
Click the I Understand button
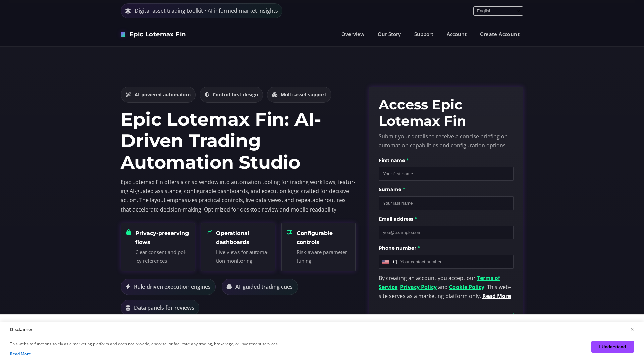(x=612, y=347)
